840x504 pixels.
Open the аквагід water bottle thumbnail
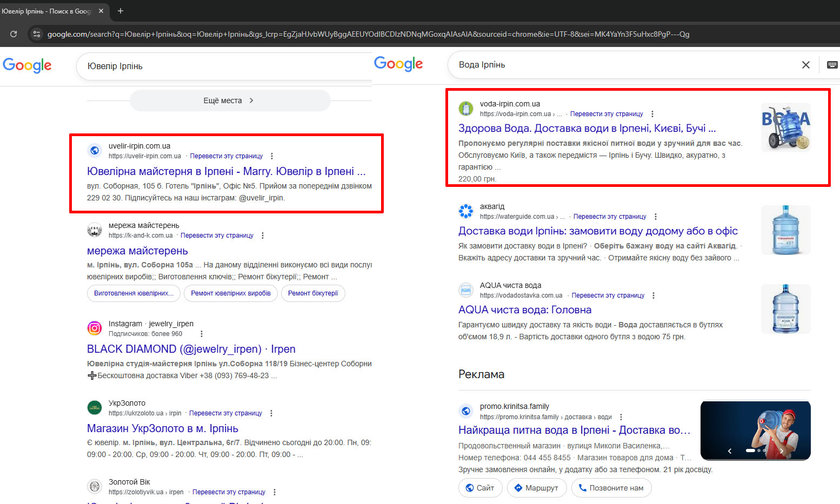[x=786, y=230]
